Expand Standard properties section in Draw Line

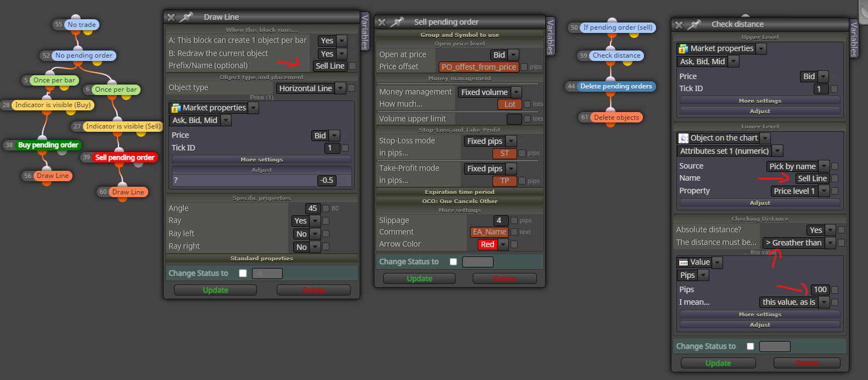click(x=262, y=259)
